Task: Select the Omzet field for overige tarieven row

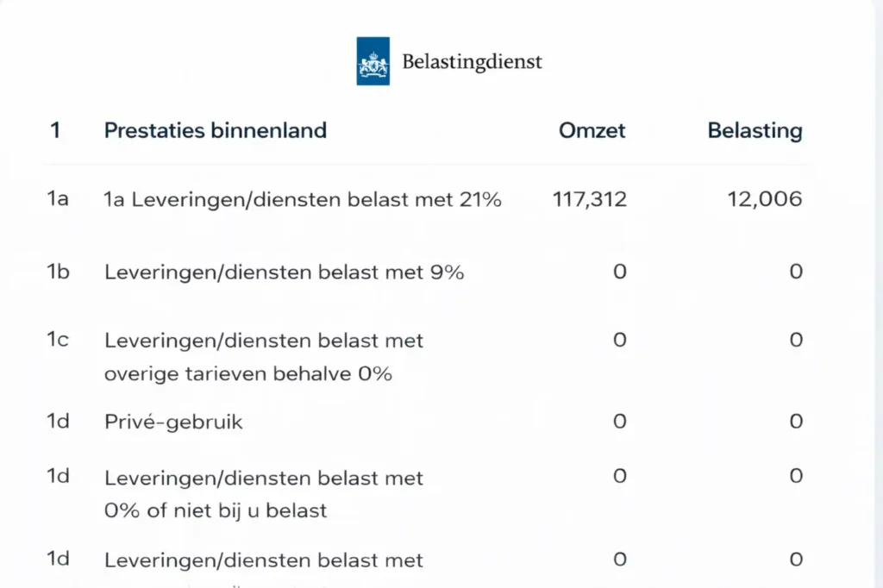Action: click(619, 341)
